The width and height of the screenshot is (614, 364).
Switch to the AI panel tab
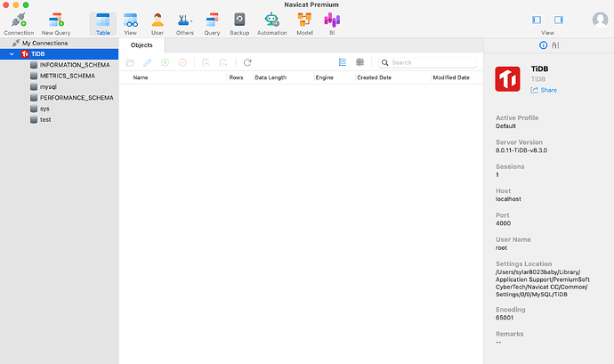[555, 45]
